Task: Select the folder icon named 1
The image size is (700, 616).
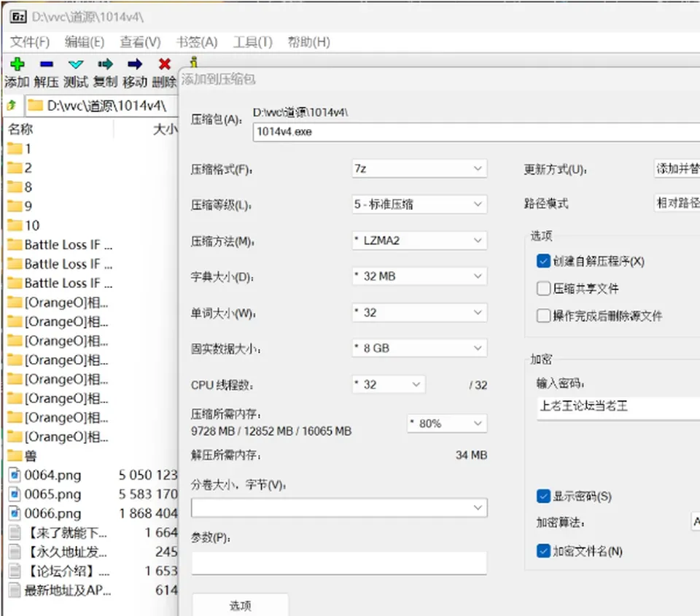Action: click(15, 148)
